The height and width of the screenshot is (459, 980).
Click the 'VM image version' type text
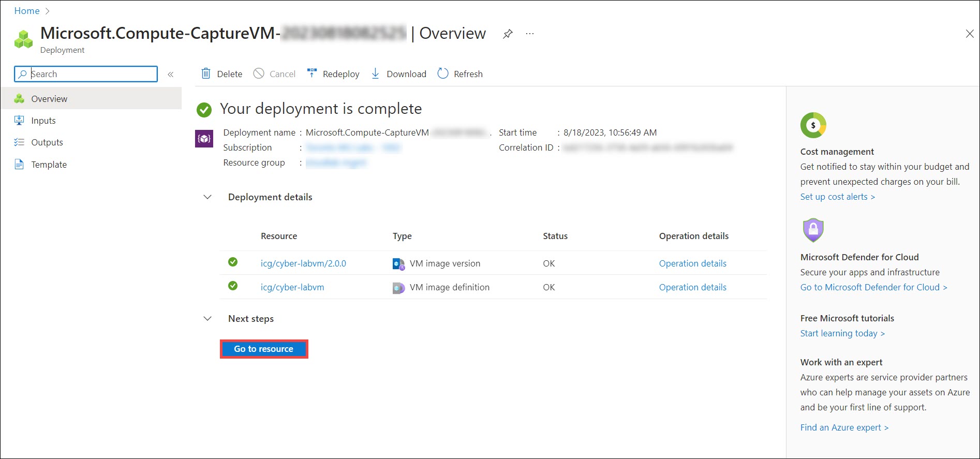[x=445, y=263]
